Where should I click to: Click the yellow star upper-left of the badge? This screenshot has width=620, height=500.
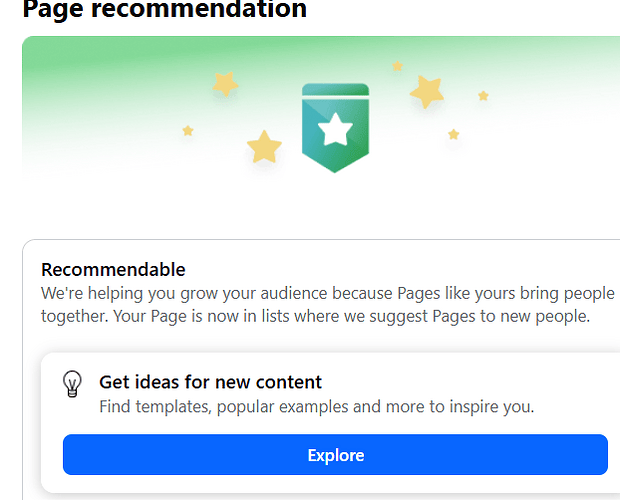tap(226, 84)
